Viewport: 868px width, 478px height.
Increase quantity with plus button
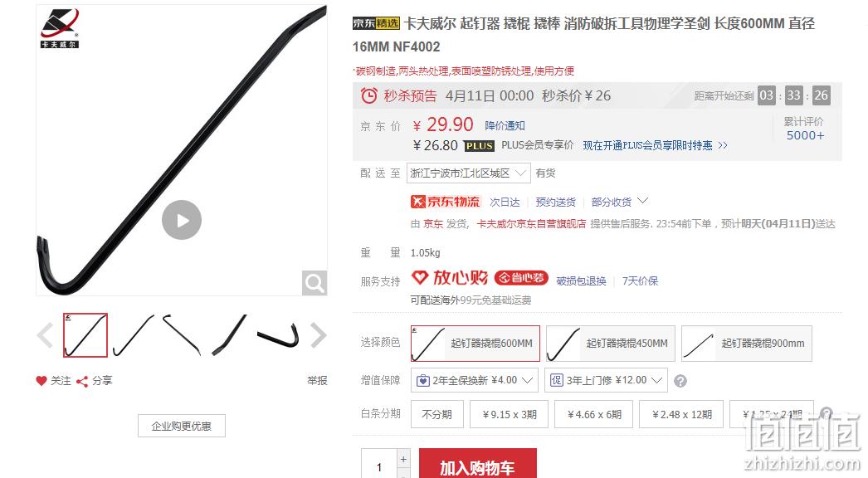403,459
